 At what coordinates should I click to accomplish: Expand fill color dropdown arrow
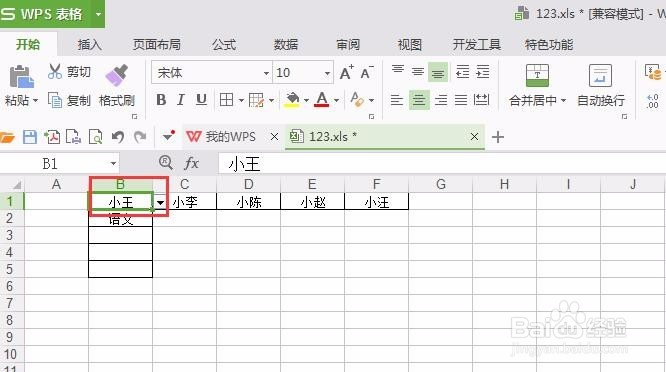click(x=306, y=101)
